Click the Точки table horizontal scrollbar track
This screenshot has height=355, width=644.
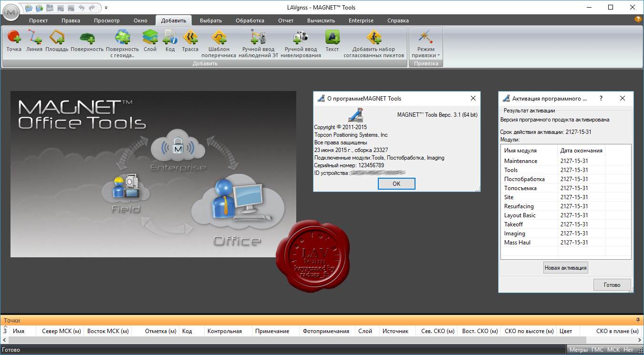[x=322, y=340]
